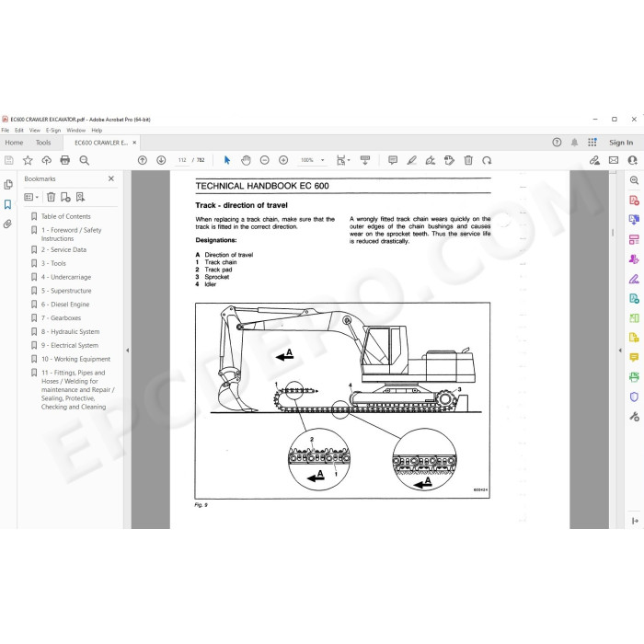Collapse the right tools pane arrow handle
644x644 pixels.
click(620, 351)
